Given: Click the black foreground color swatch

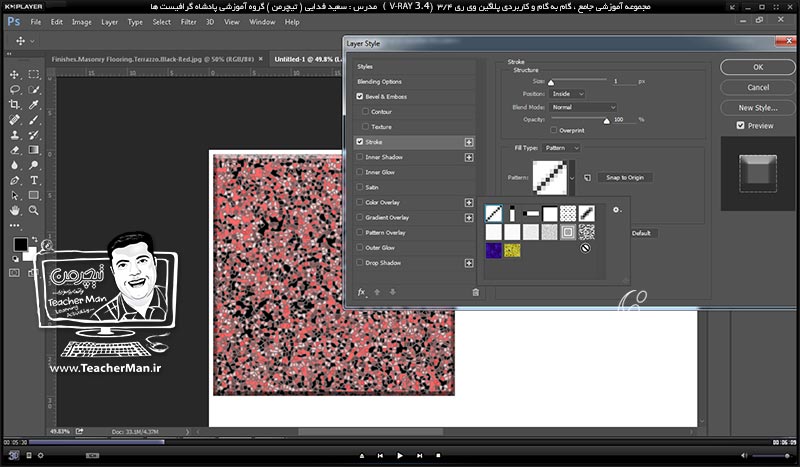Looking at the screenshot, I should [x=20, y=244].
